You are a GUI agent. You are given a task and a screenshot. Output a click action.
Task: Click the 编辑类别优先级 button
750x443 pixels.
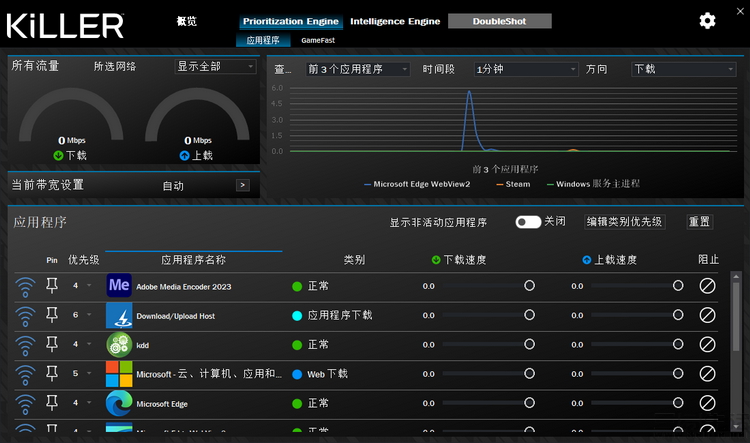click(624, 222)
